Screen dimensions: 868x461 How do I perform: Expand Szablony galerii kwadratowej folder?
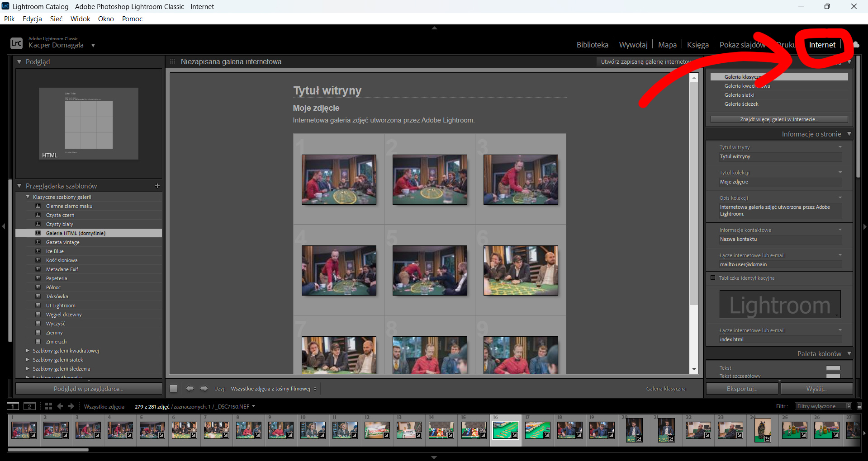[28, 351]
